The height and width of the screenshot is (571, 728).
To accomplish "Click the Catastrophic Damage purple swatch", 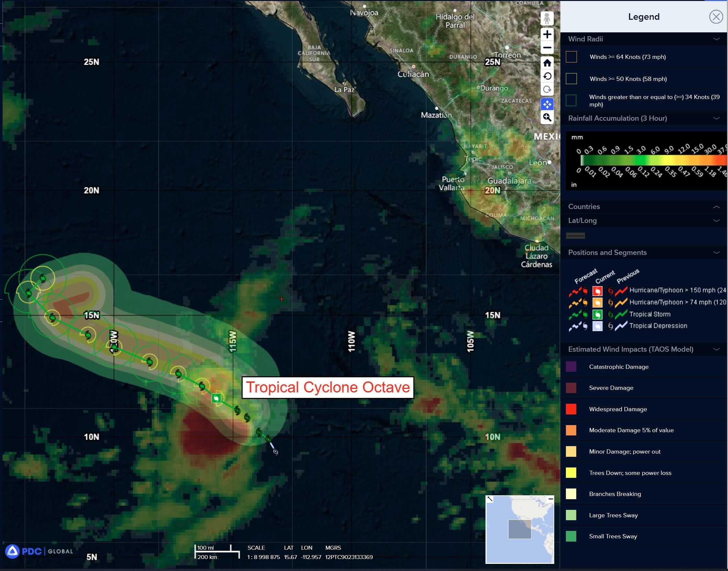I will 571,367.
